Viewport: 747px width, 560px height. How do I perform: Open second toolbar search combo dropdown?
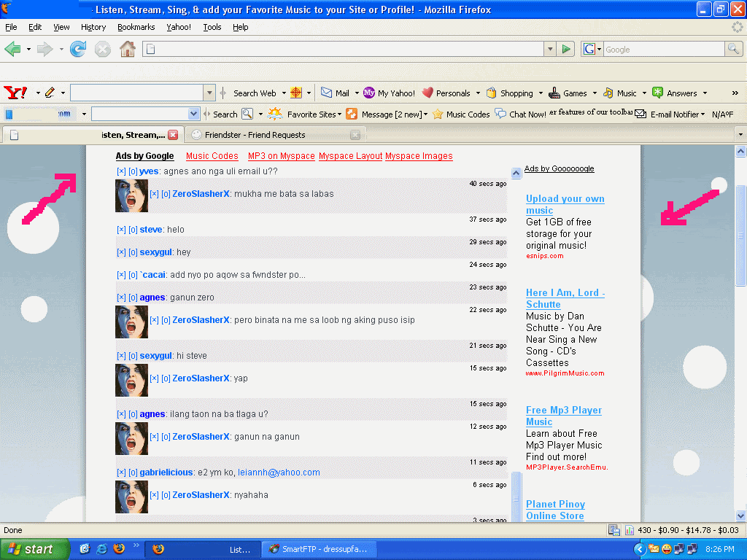193,114
